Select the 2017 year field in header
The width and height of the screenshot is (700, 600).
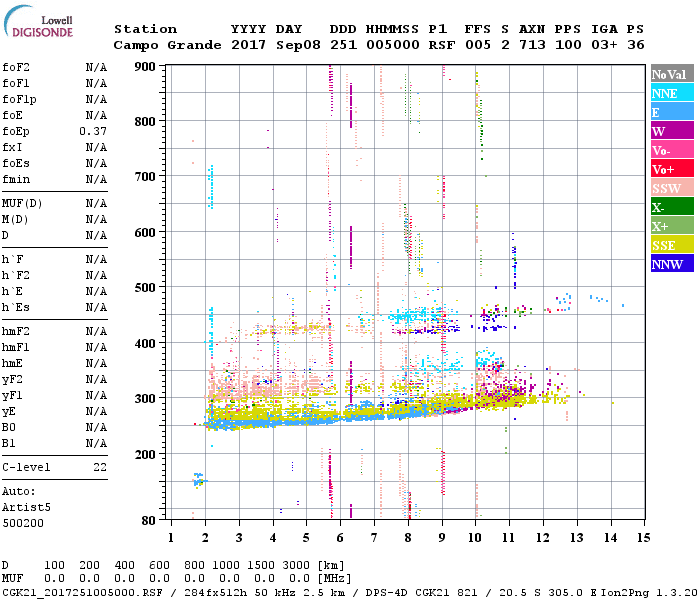[246, 45]
